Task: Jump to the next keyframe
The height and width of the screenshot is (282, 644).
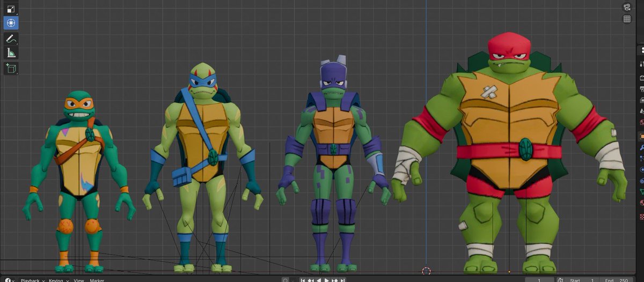Action: pyautogui.click(x=335, y=280)
